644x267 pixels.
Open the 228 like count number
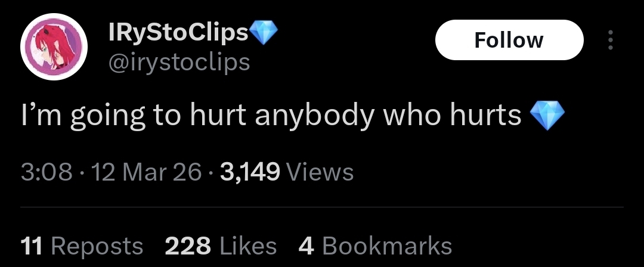[188, 246]
